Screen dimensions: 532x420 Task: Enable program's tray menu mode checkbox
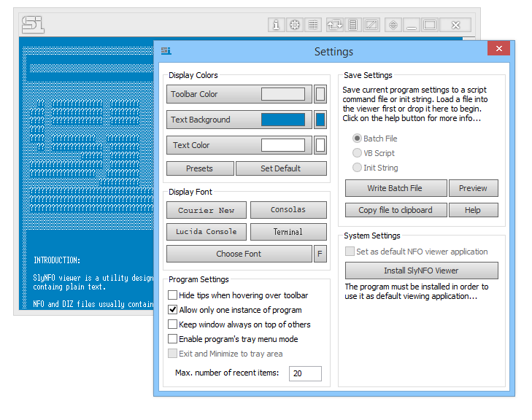[x=173, y=338]
